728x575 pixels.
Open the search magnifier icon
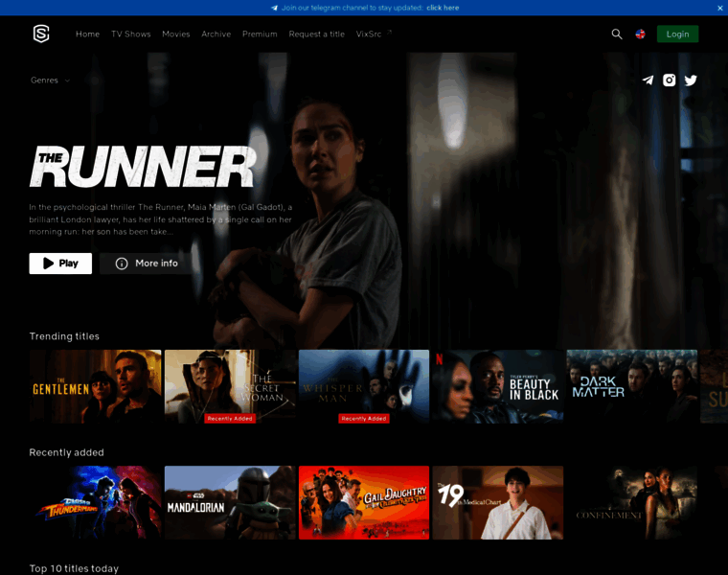click(x=617, y=34)
